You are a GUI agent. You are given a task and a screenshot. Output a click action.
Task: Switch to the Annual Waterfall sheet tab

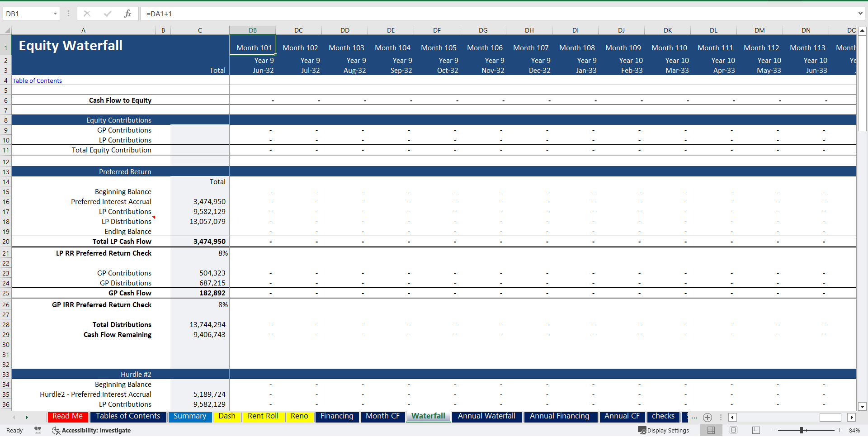[x=487, y=416]
